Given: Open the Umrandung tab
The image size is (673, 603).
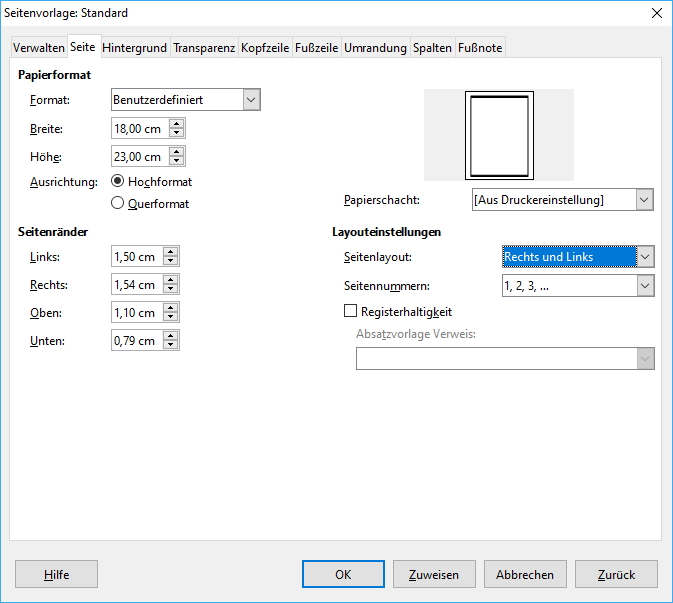Looking at the screenshot, I should [376, 48].
